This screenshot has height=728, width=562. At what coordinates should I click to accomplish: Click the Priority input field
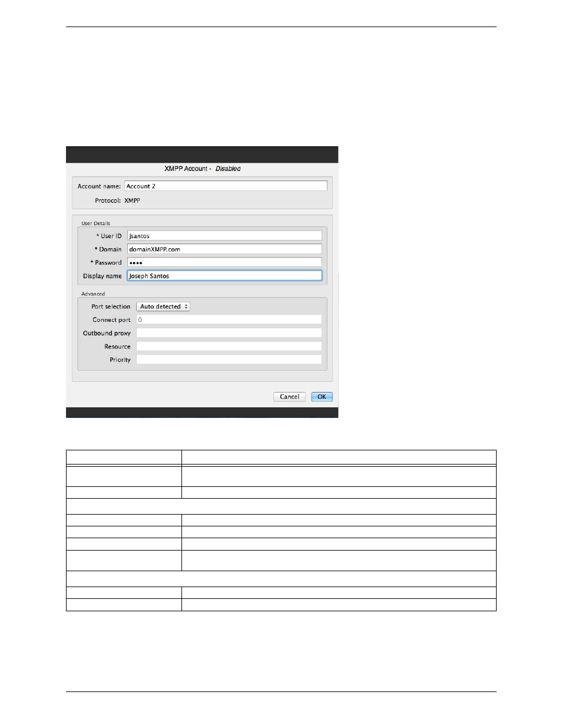coord(229,360)
